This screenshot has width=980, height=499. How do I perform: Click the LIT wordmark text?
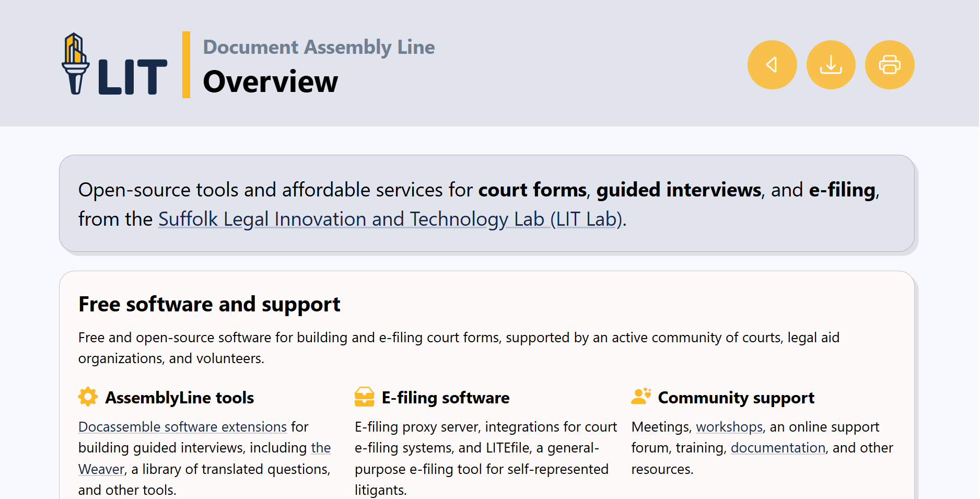coord(132,77)
